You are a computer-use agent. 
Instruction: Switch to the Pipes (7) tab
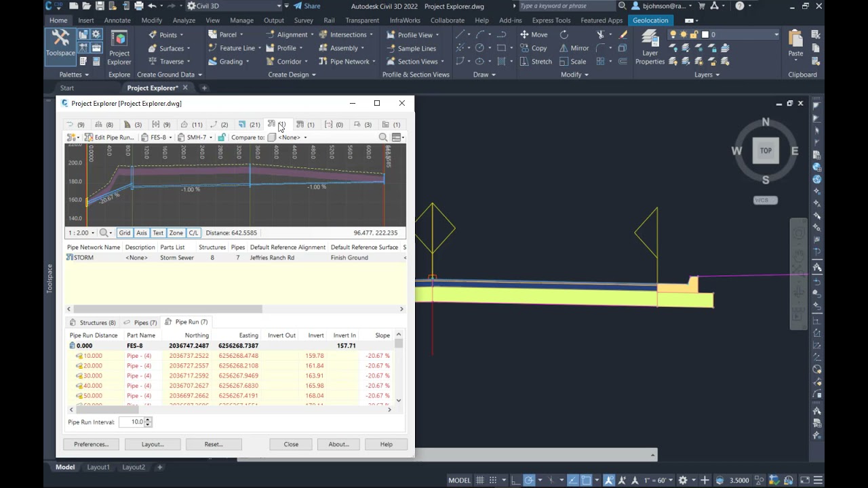pos(140,323)
